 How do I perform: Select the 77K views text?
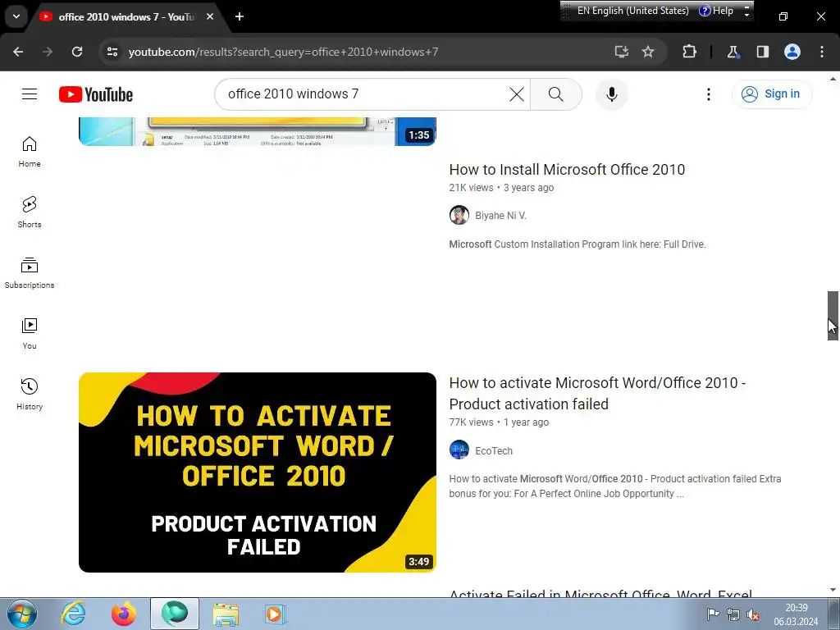[471, 422]
